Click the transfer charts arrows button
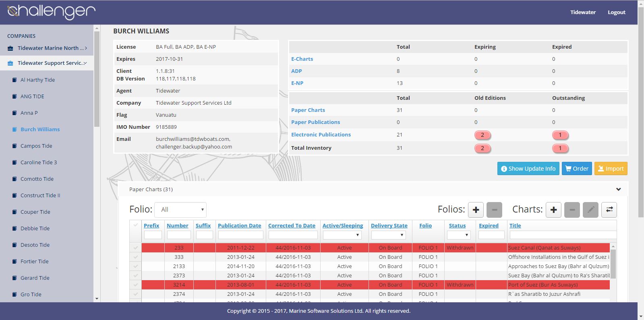644x320 pixels. (609, 210)
